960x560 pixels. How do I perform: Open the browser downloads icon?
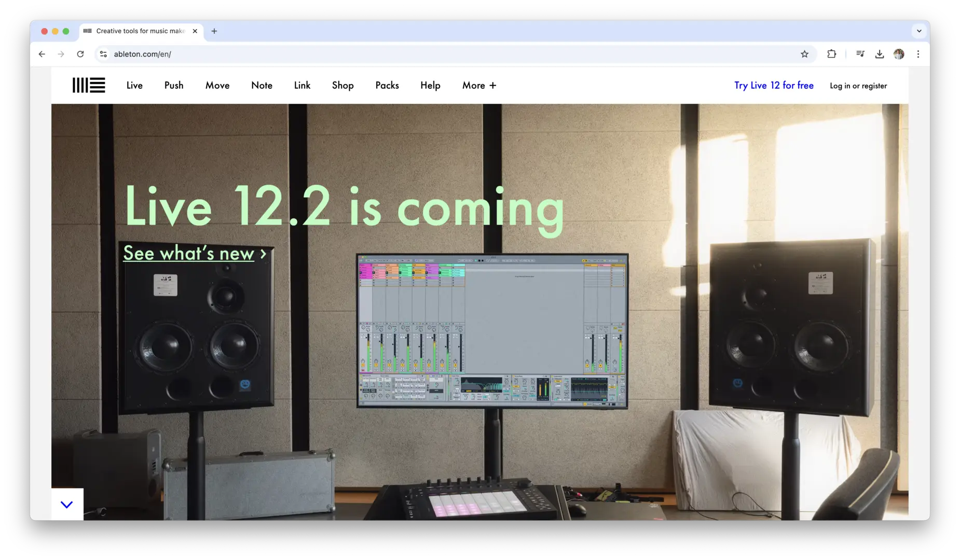pyautogui.click(x=880, y=54)
